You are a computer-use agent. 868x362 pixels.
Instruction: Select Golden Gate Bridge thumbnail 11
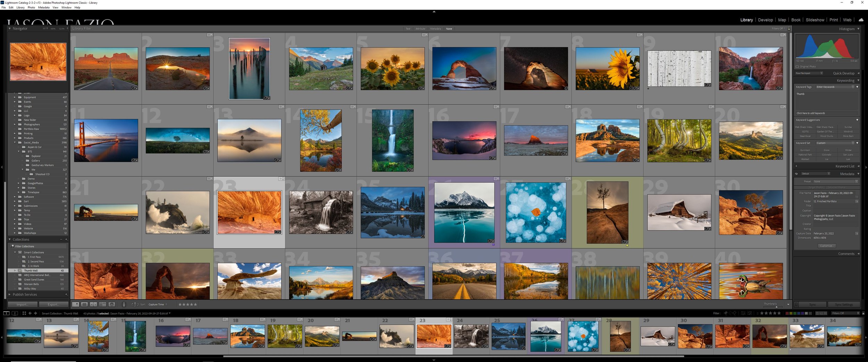(106, 140)
